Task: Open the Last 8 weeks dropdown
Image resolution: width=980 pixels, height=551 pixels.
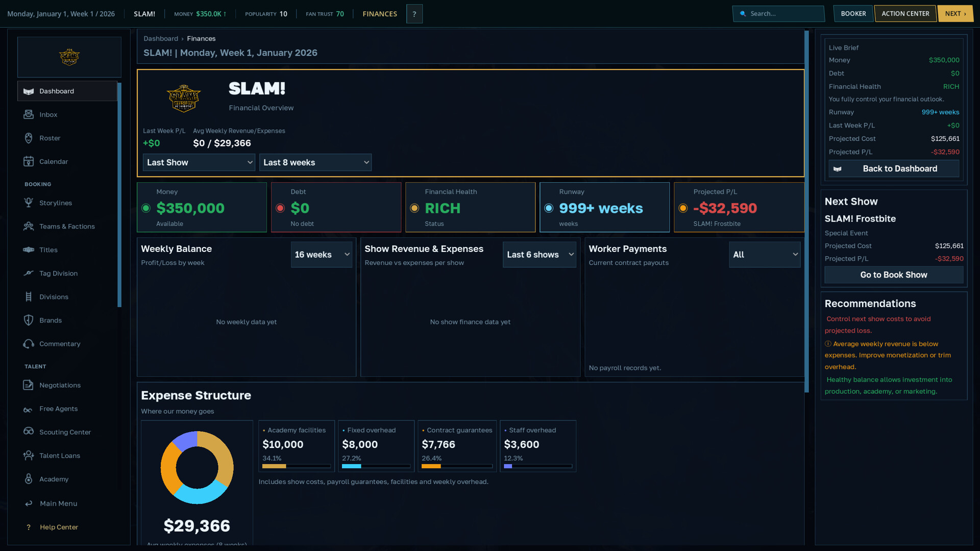Action: pos(315,162)
